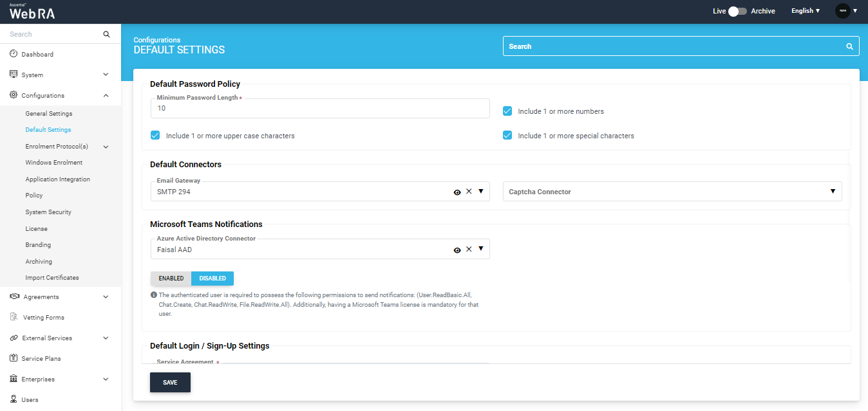Expand the Enrolment Protocol(s) submenu
Viewport: 868px width, 411px height.
pos(106,147)
